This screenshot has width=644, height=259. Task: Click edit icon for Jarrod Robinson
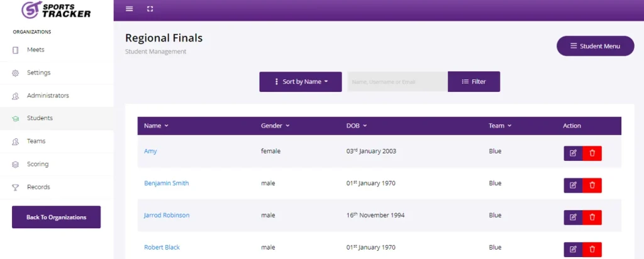[x=573, y=217]
